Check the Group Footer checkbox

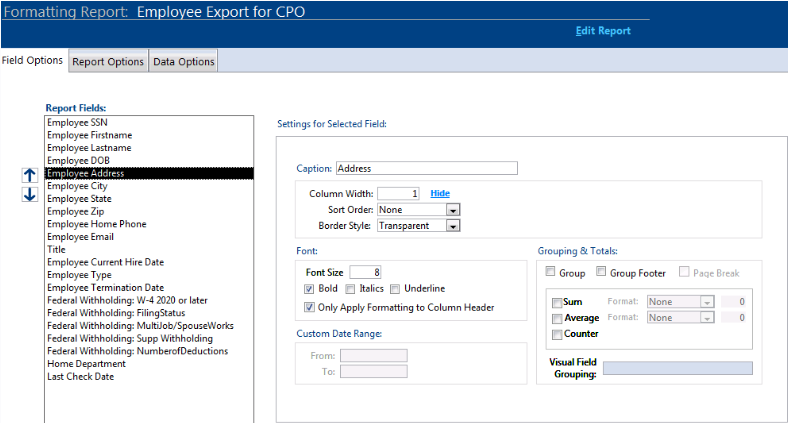[601, 272]
